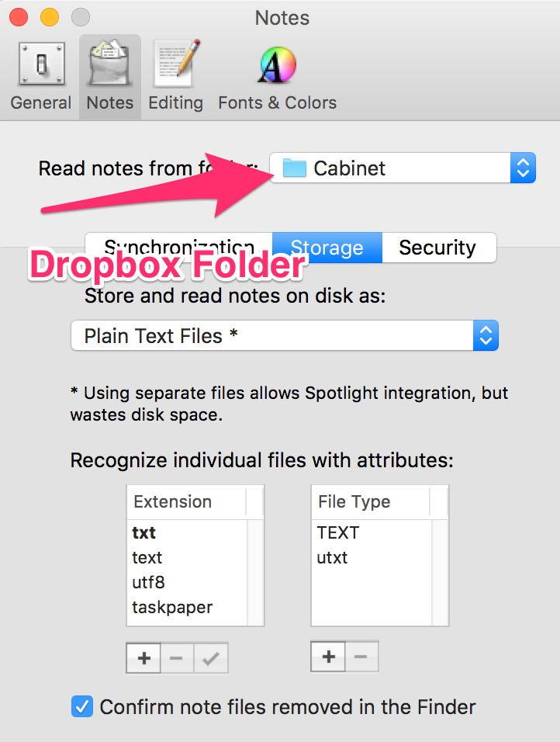Set default extension with checkmark button
Viewport: 560px width, 742px height.
coord(210,657)
